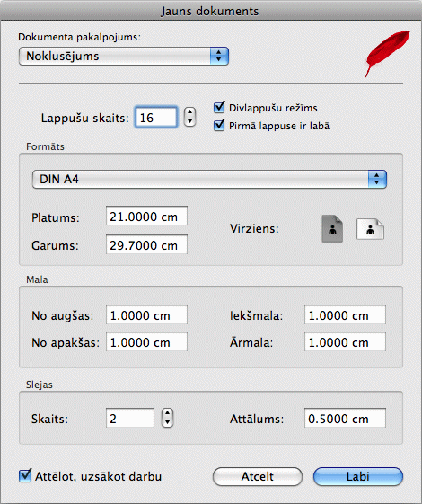Click the Garums height field

point(146,244)
